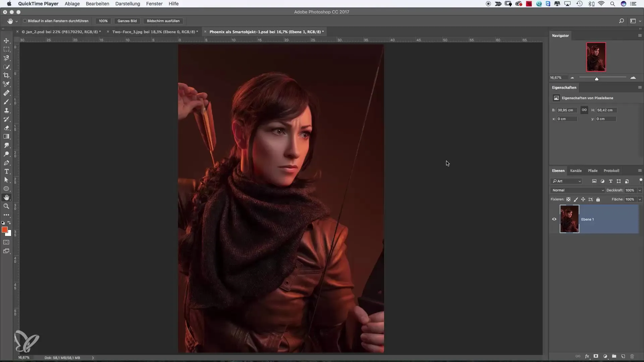Image resolution: width=644 pixels, height=362 pixels.
Task: Open the Art layer filter dropdown
Action: [567, 181]
